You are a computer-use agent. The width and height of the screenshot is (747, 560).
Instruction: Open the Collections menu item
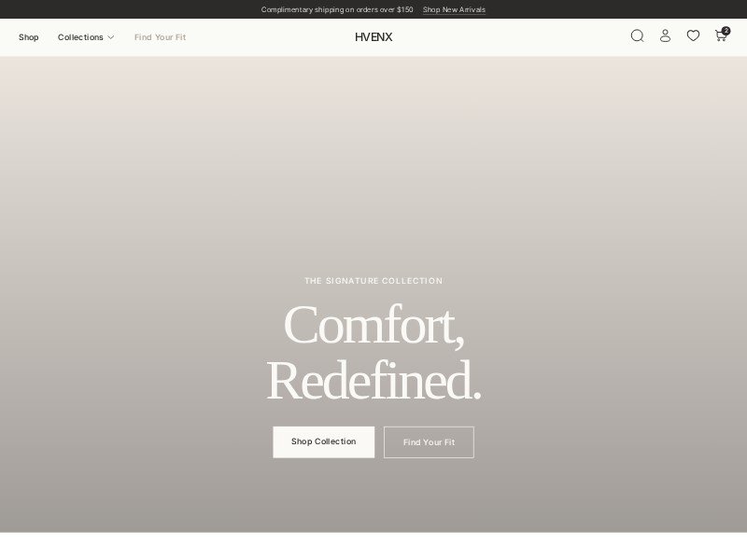tap(80, 37)
